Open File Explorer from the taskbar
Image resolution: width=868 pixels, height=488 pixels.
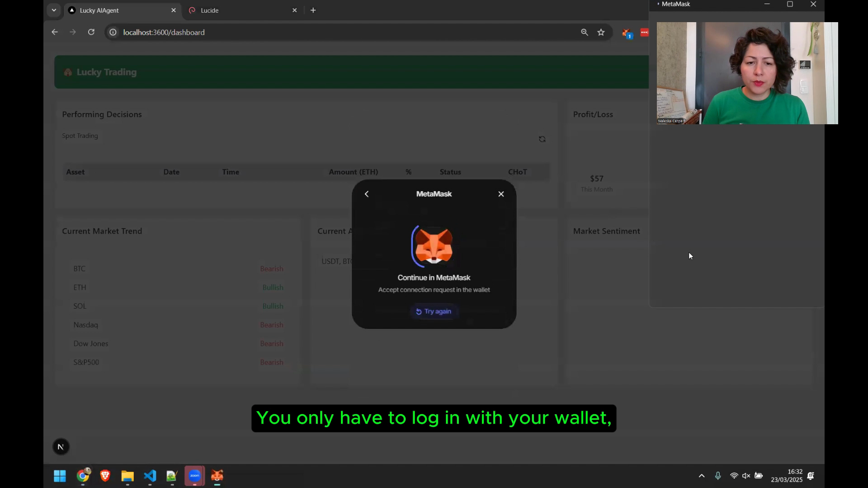tap(127, 476)
